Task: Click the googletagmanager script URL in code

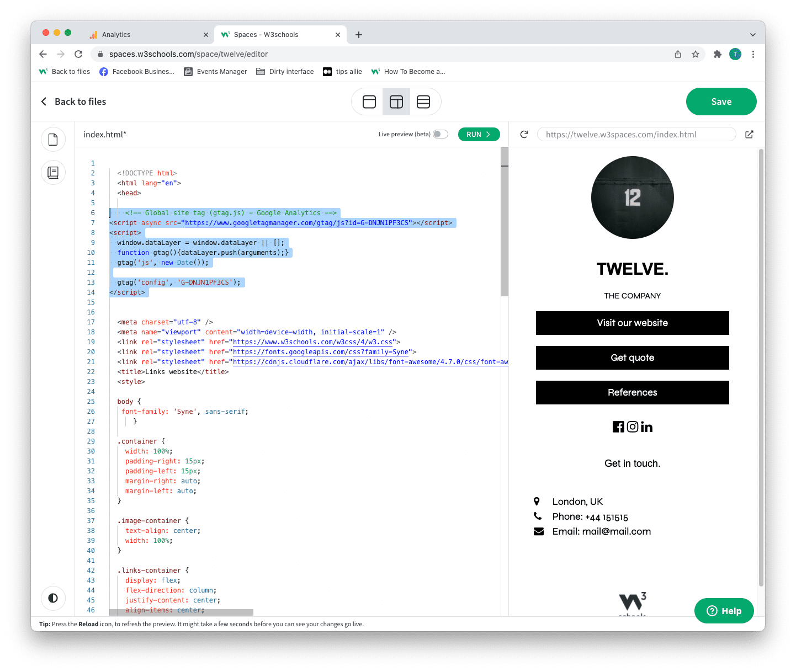Action: point(297,223)
